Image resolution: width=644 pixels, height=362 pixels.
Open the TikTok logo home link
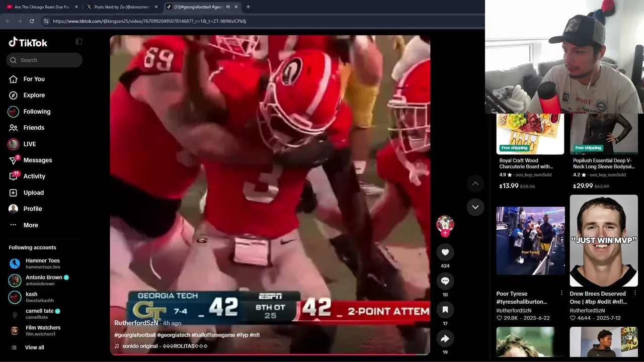click(28, 43)
